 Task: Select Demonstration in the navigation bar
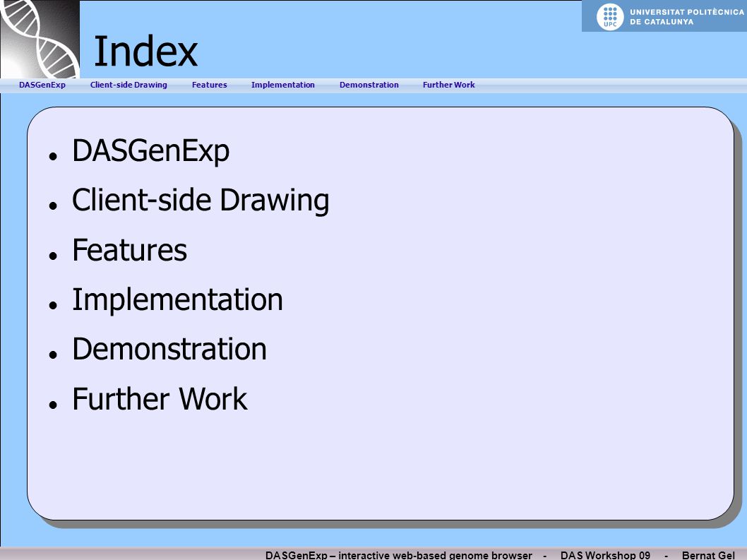coord(369,85)
